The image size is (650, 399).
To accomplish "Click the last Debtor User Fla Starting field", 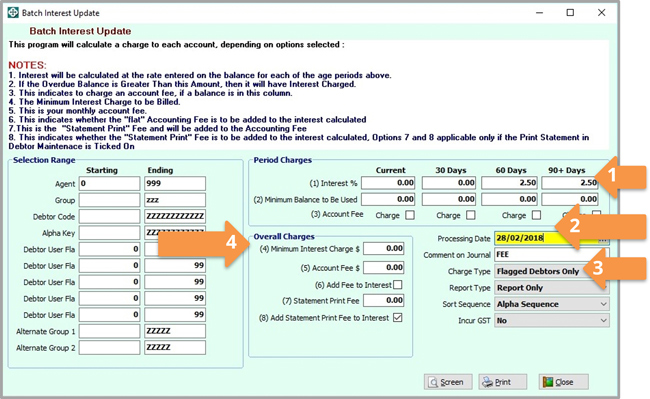I will point(109,315).
